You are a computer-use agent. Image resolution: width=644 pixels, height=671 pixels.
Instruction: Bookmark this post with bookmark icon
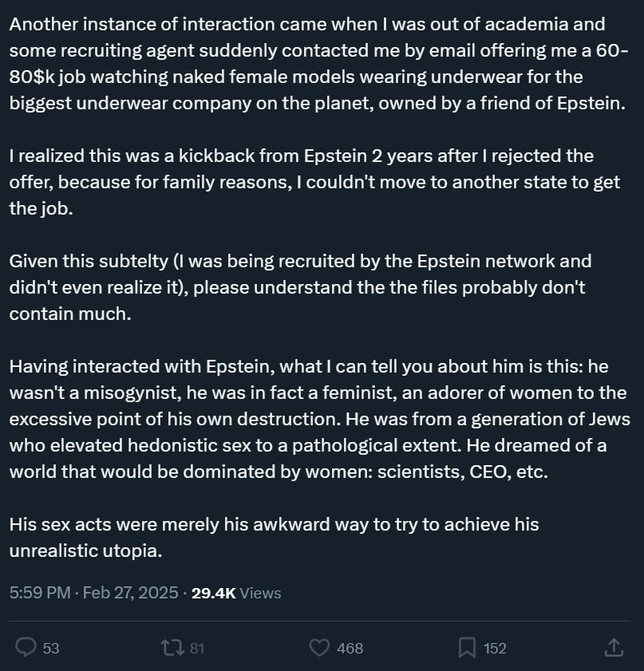[467, 648]
